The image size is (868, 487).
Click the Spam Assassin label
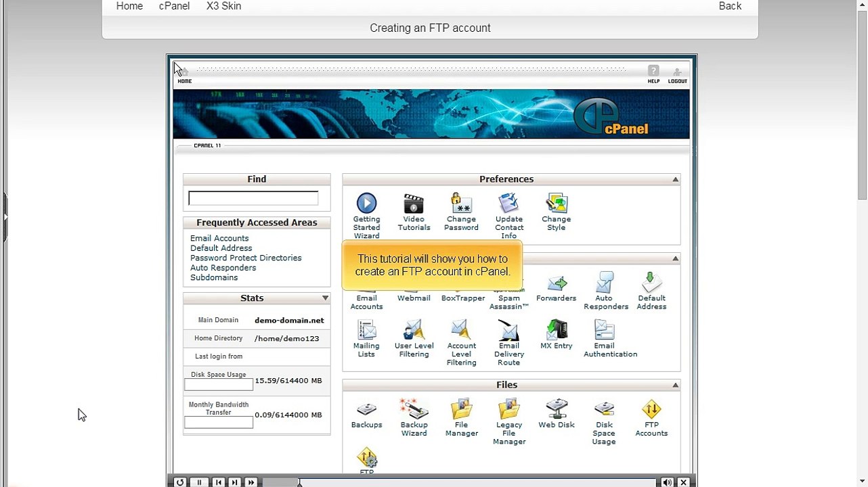pyautogui.click(x=509, y=302)
